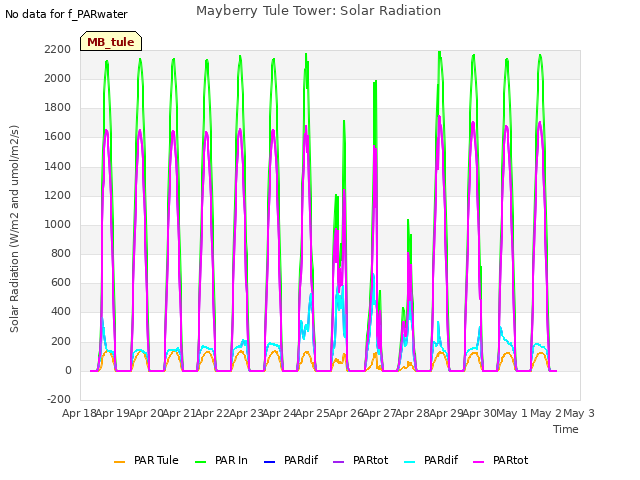Click the 0 y-axis tick label

(x=68, y=371)
